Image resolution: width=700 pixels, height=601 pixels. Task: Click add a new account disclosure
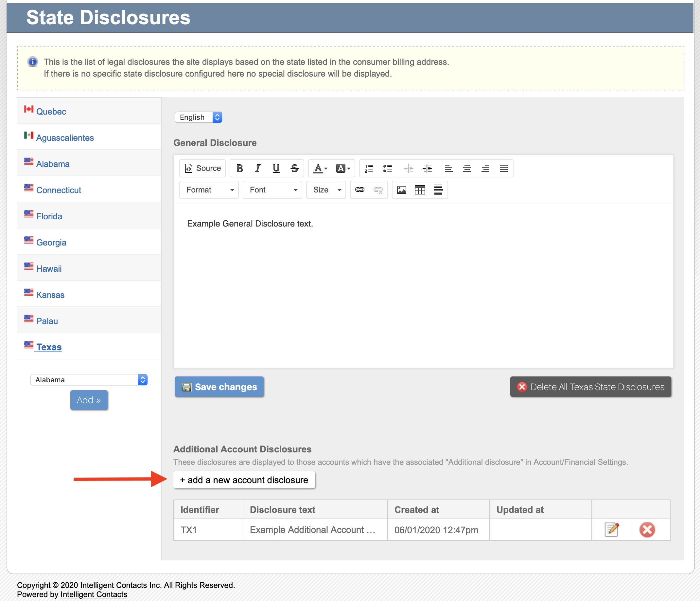244,480
